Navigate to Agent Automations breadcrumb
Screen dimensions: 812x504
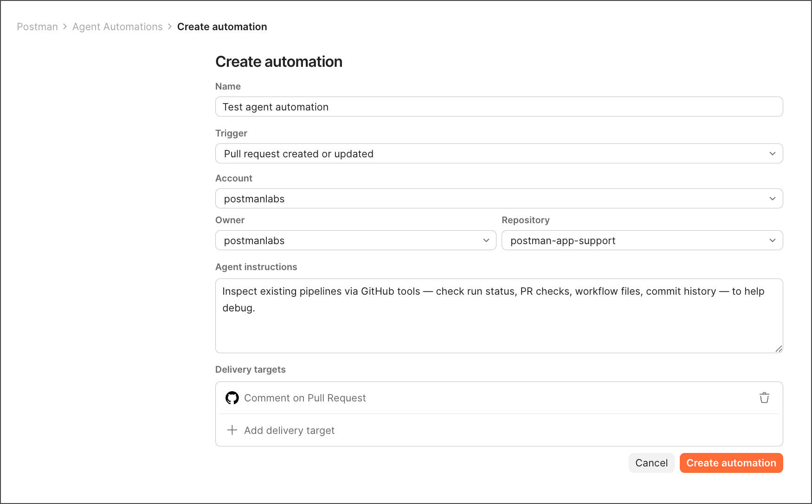(117, 27)
